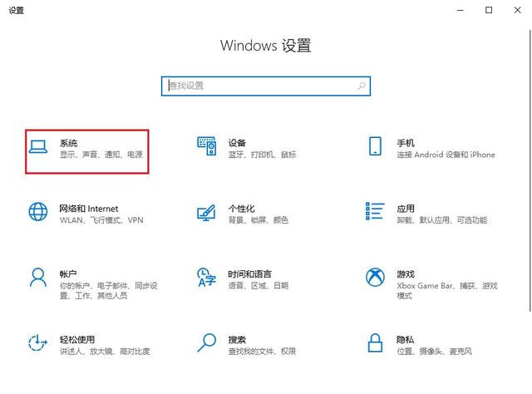Open 系统 settings title
This screenshot has width=532, height=394.
(x=68, y=143)
